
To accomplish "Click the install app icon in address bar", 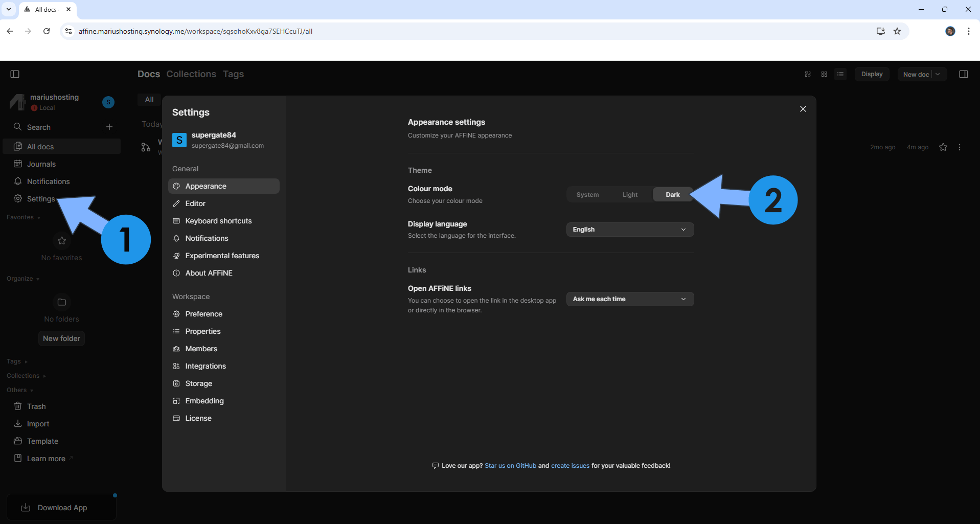I will 881,31.
